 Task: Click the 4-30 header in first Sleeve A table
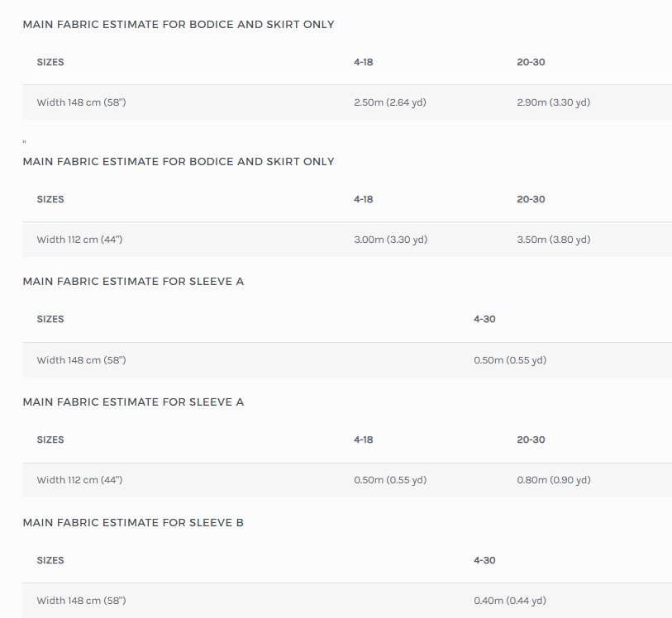[484, 319]
